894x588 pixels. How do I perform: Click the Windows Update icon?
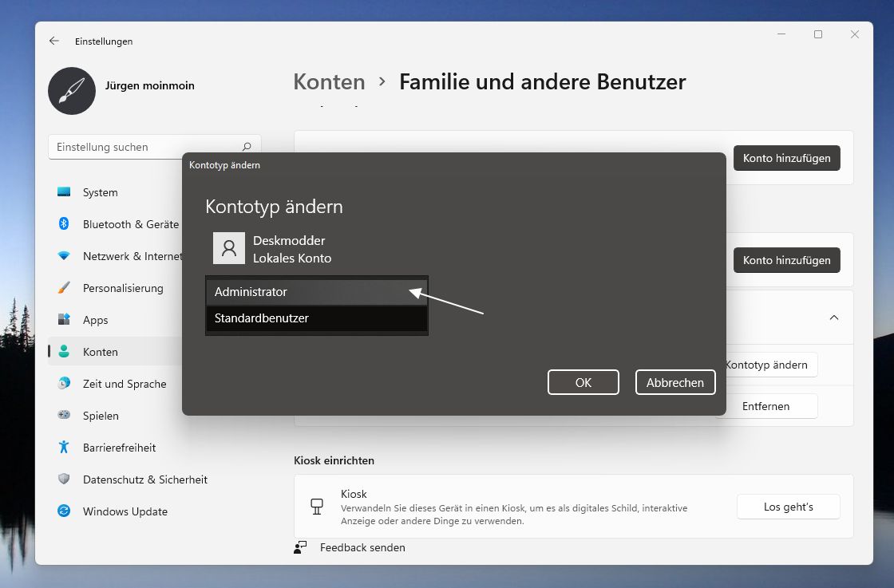point(64,511)
